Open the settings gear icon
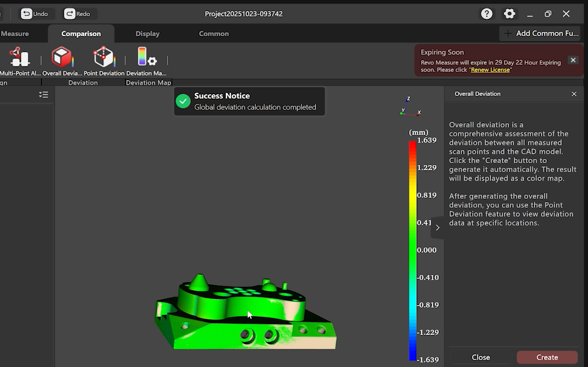 tap(509, 14)
